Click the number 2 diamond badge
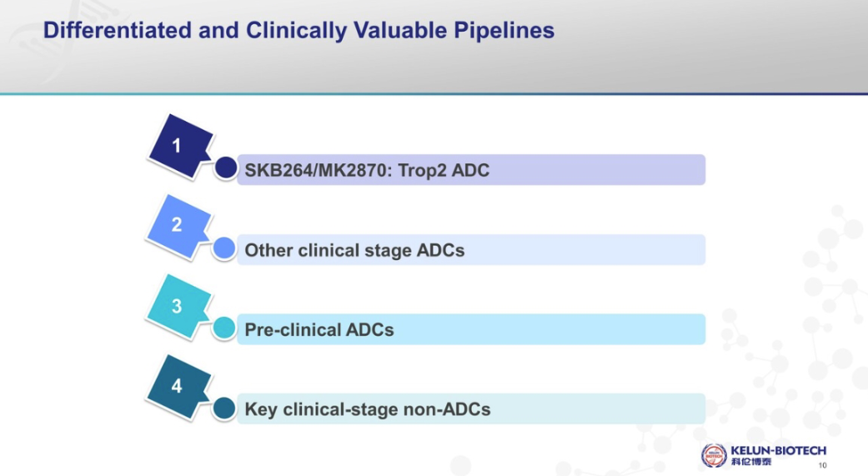868x476 pixels. click(x=177, y=226)
